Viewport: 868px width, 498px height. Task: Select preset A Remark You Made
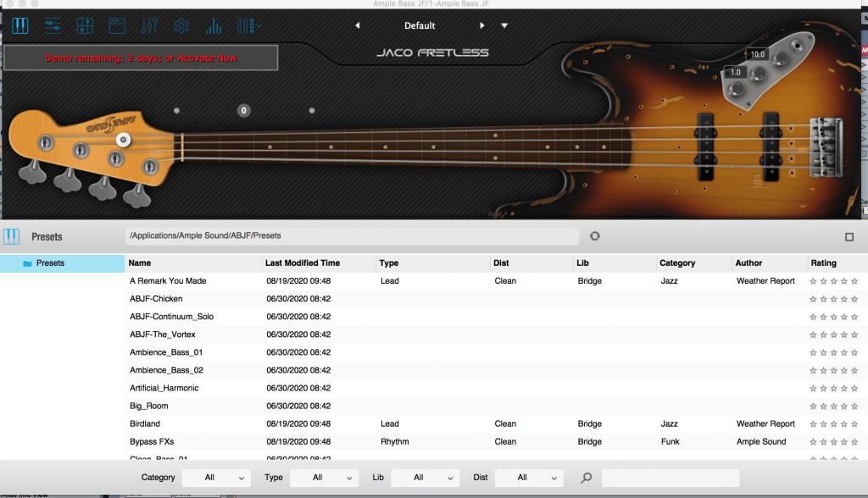pos(168,281)
